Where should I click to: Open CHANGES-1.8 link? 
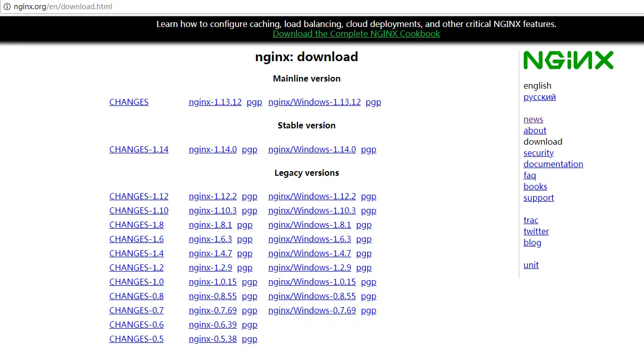click(137, 225)
